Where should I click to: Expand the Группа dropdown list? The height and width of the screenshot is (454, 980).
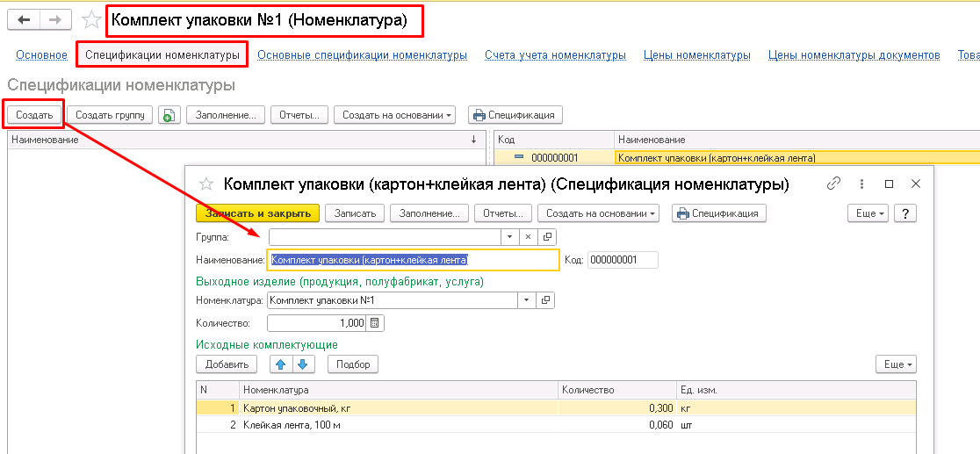(509, 237)
